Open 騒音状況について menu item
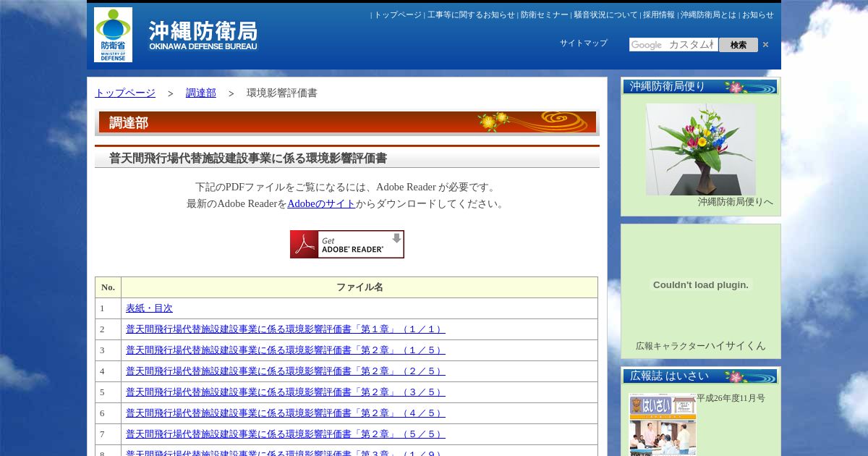 [605, 14]
